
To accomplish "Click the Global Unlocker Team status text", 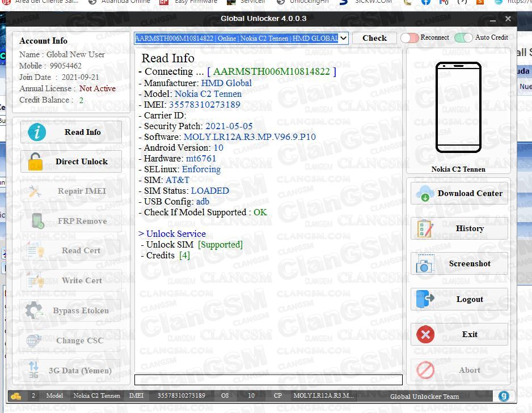I will pyautogui.click(x=424, y=397).
